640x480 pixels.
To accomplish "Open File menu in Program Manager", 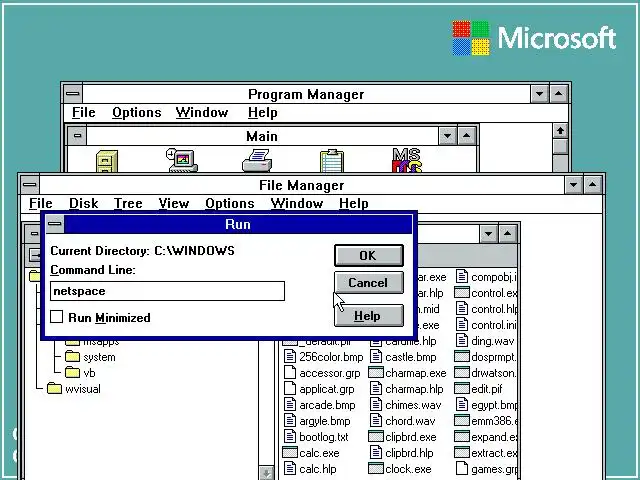I will [84, 112].
